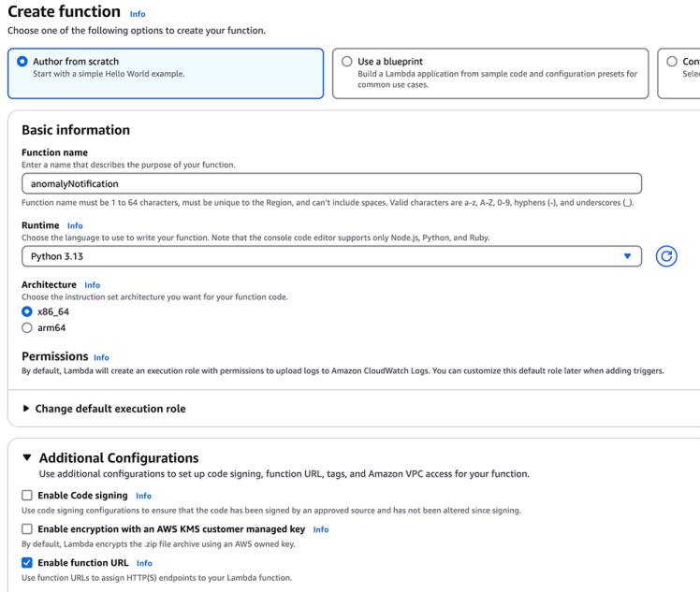
Task: Open Info link next to Create function
Action: pyautogui.click(x=138, y=14)
